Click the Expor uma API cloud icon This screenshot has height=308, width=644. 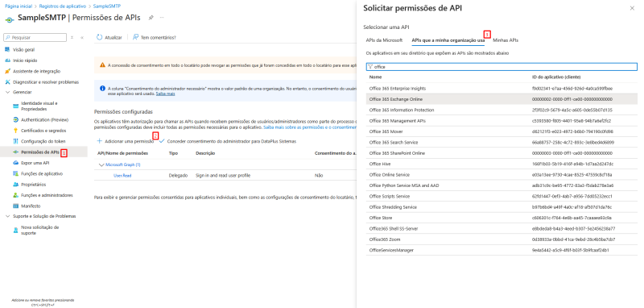15,163
